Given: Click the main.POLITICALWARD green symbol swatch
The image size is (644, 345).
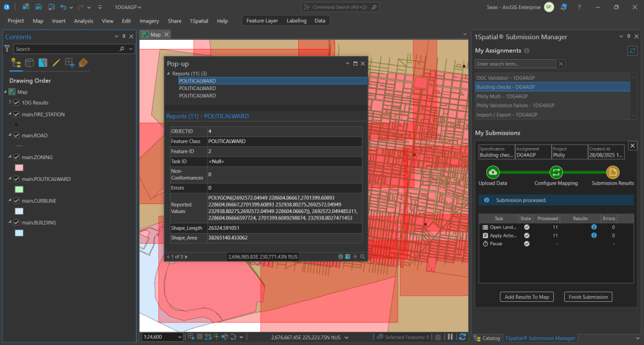Looking at the screenshot, I should coord(19,189).
